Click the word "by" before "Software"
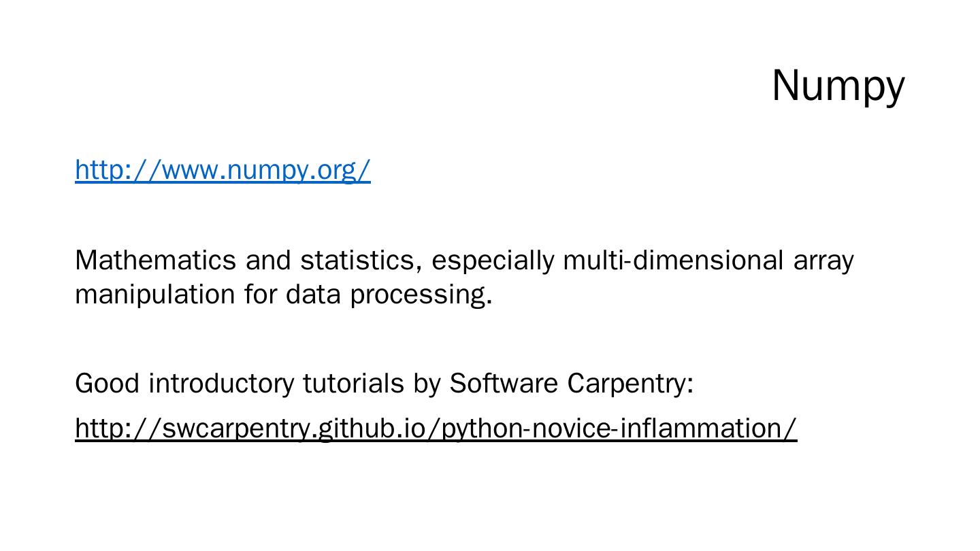 point(427,384)
